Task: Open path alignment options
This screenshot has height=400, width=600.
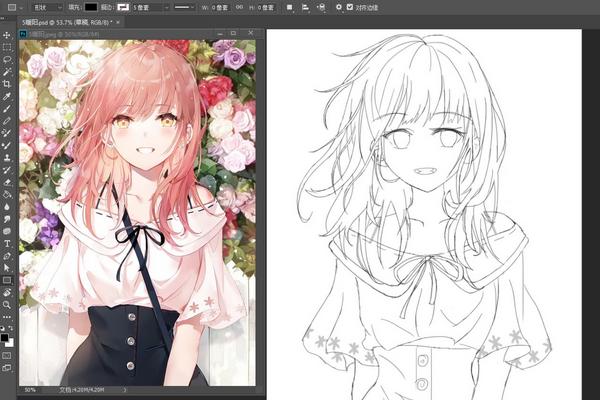Action: pyautogui.click(x=305, y=7)
